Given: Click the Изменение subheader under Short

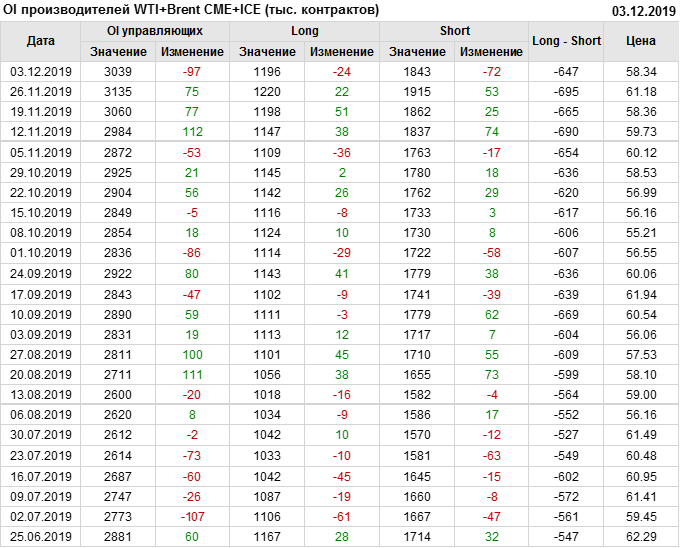Looking at the screenshot, I should point(492,52).
